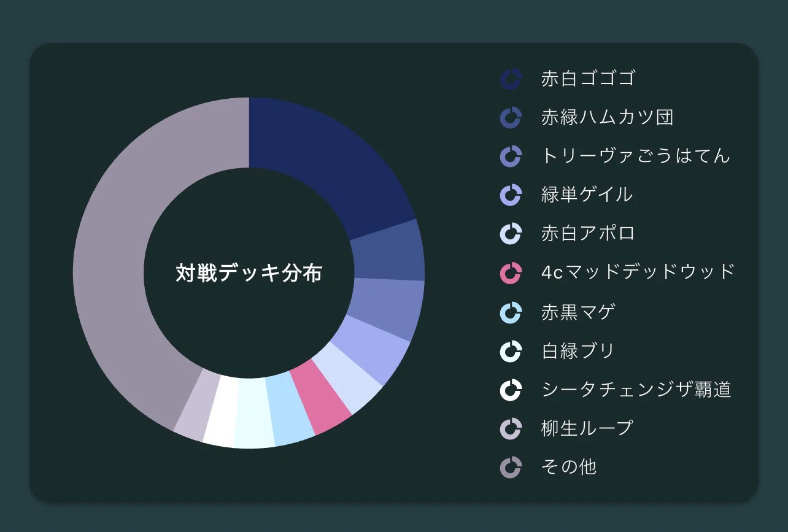Toggle the 赤白アポロ legend label
The image size is (788, 532).
[588, 234]
